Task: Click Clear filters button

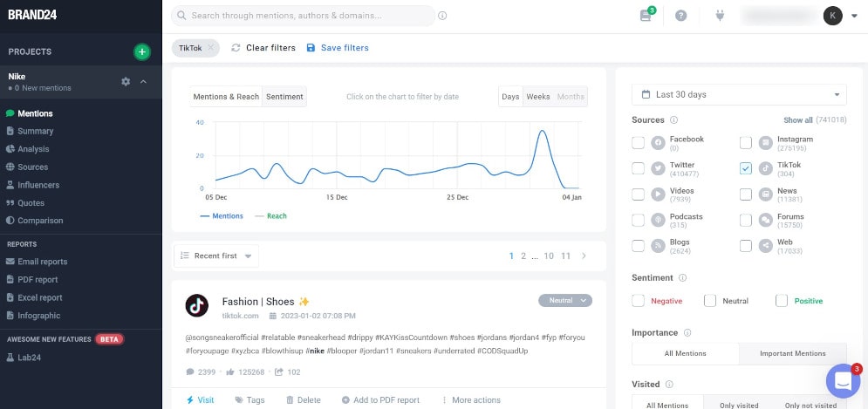Action: pos(263,48)
